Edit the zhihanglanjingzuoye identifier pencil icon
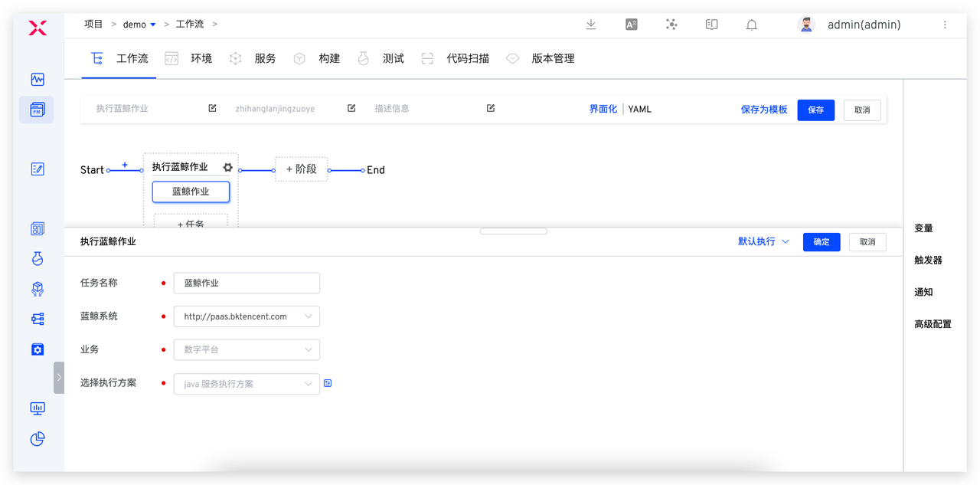Screen dimensions: 980x485 tap(351, 108)
